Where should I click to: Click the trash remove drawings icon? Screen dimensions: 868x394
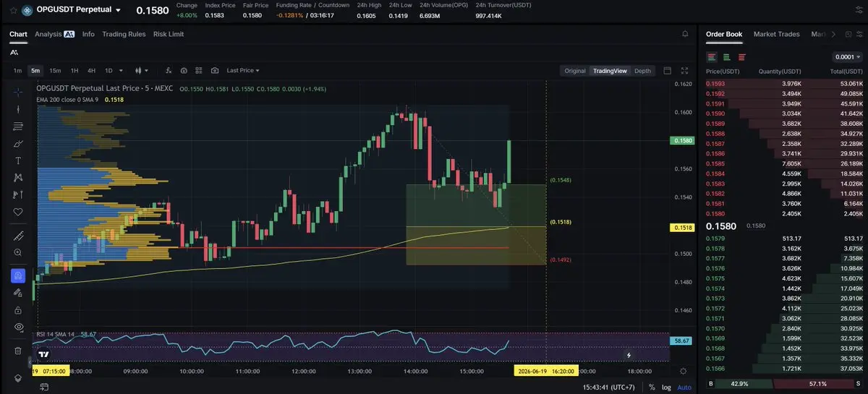[x=18, y=351]
